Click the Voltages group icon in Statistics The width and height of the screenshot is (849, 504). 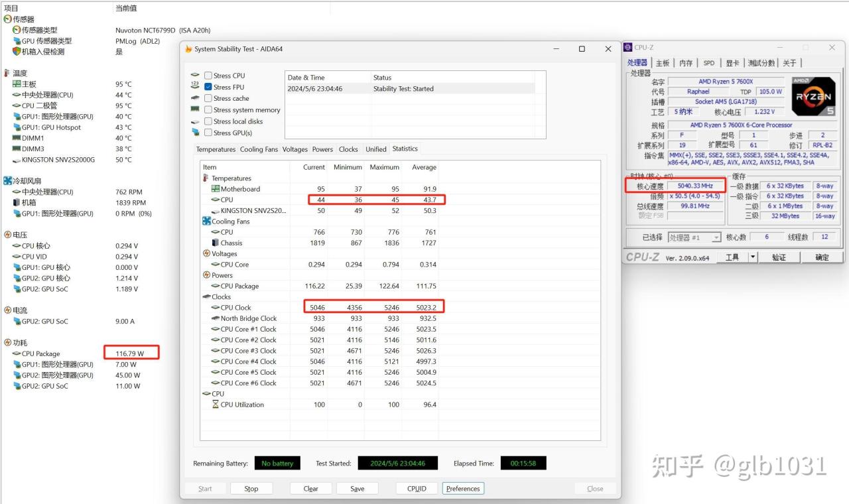(x=206, y=253)
